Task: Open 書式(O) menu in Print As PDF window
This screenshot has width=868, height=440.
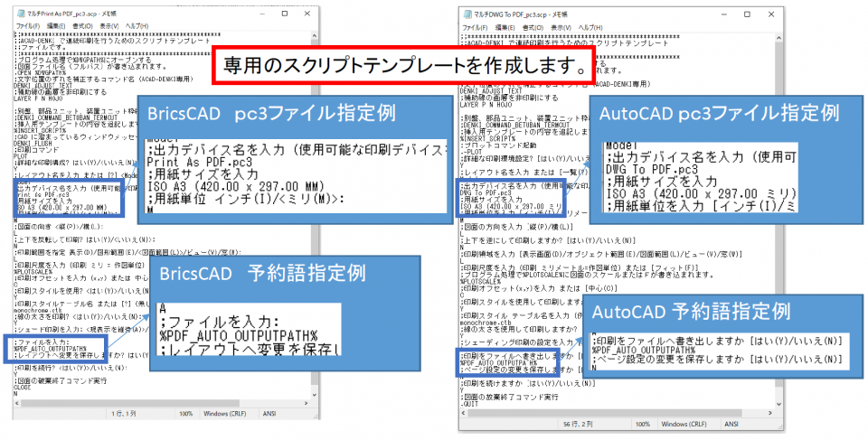Action: [82, 26]
